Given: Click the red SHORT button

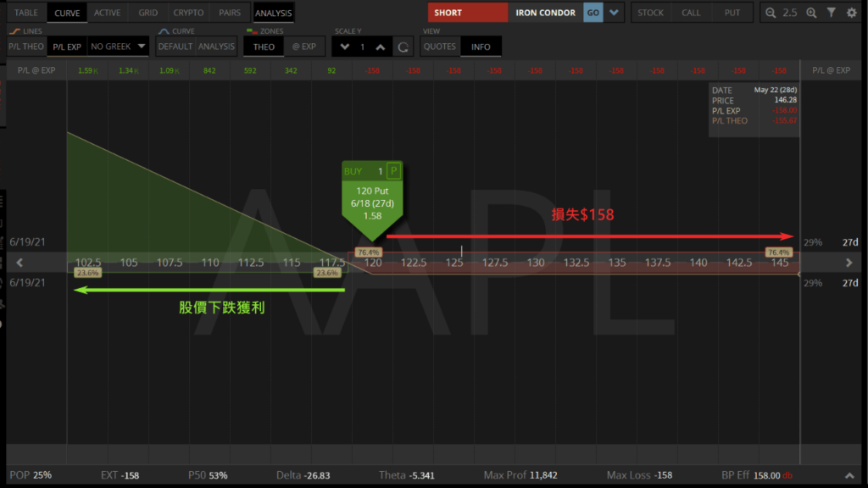Looking at the screenshot, I should [468, 12].
